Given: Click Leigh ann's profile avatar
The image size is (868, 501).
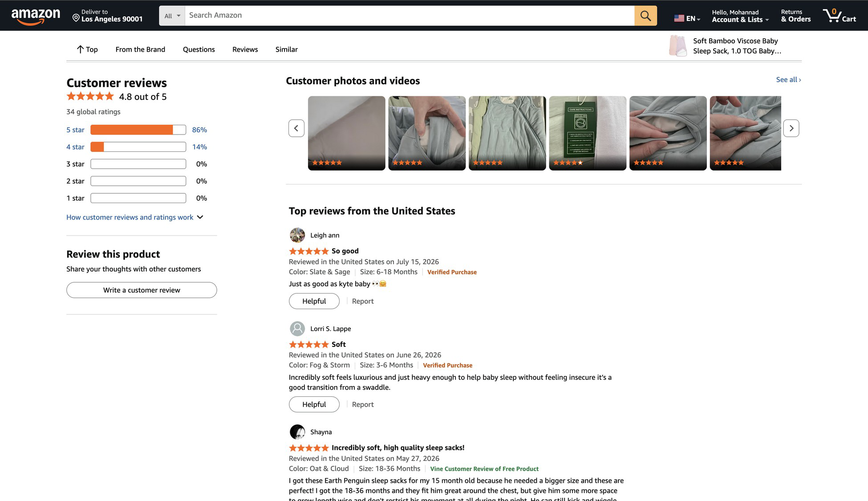Looking at the screenshot, I should 297,235.
